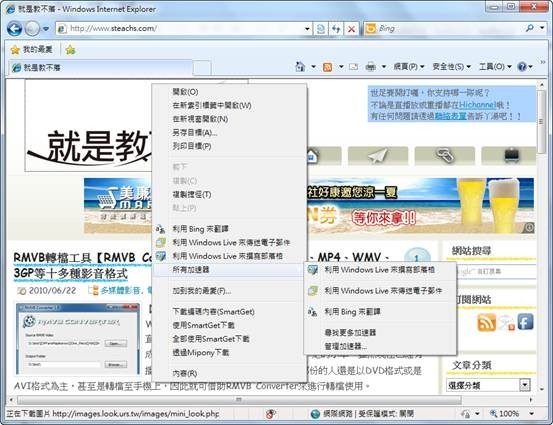Click Windows Live email icon in submenu
553x425 pixels.
[x=313, y=291]
